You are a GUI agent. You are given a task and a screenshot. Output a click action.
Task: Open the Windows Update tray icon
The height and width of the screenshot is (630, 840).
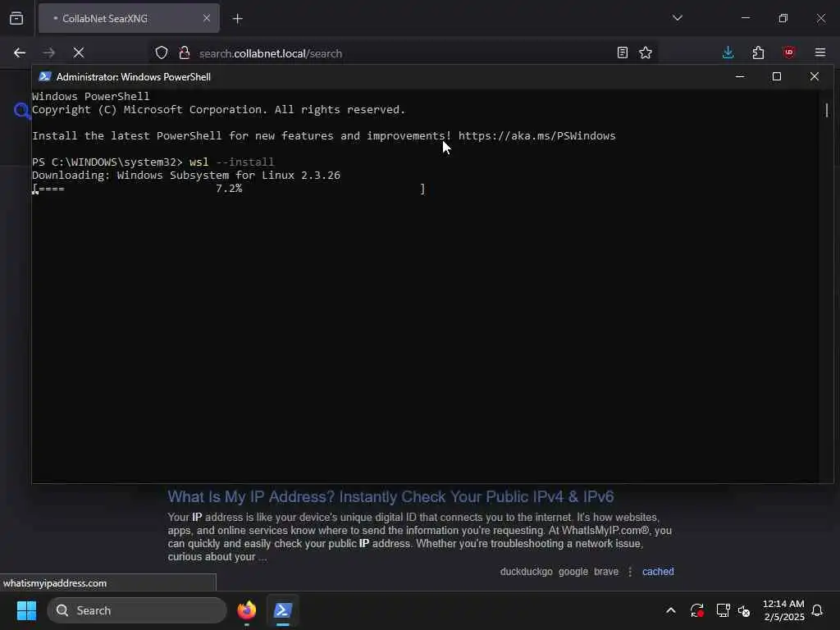coord(696,610)
